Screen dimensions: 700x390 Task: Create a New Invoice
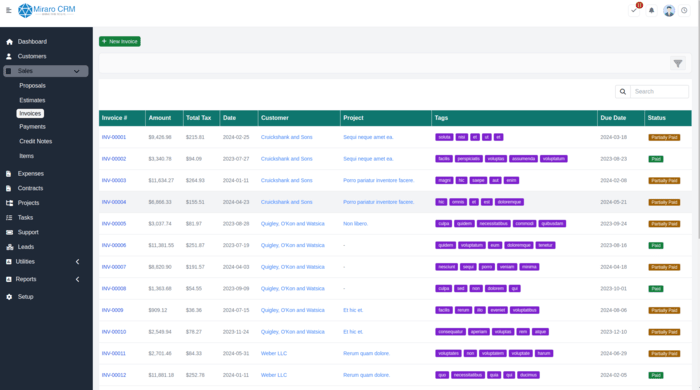(x=120, y=41)
